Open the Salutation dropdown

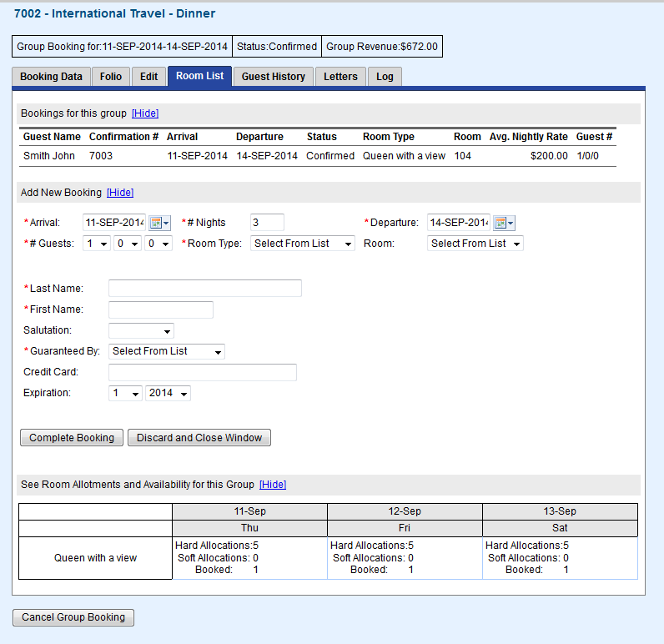141,330
